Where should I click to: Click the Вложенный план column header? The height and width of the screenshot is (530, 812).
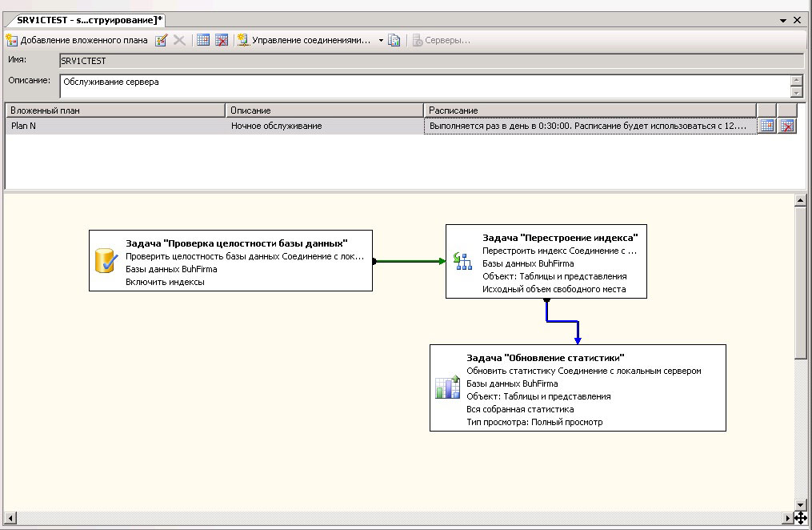116,110
